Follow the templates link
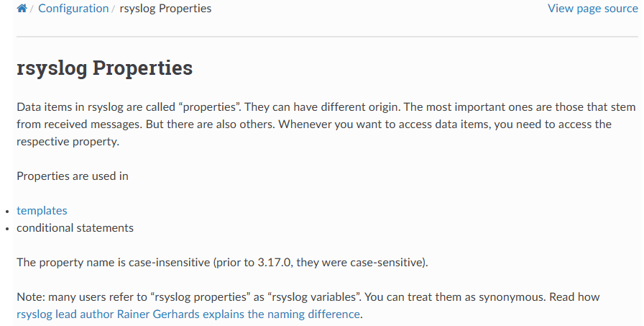Screen dimensions: 644x326 [42, 210]
